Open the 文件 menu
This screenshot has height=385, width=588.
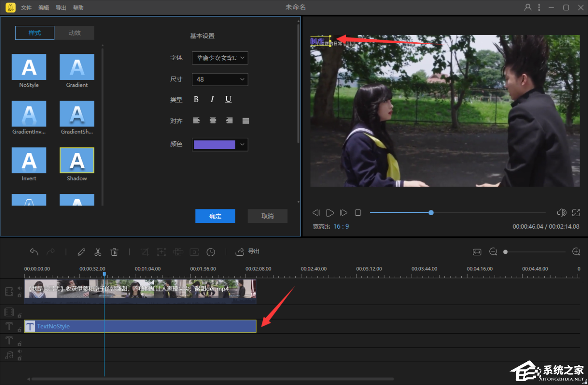coord(26,8)
